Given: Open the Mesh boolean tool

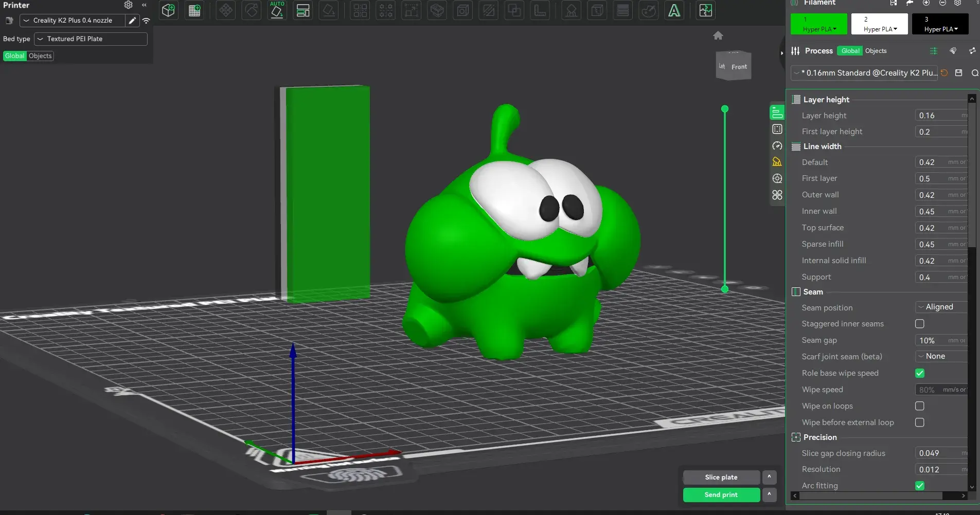Looking at the screenshot, I should (x=514, y=10).
